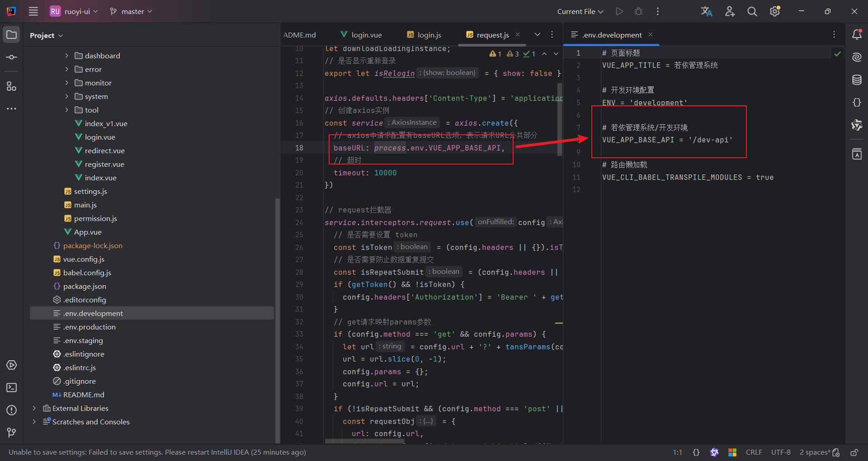
Task: Open the Project view mode dropdown
Action: pyautogui.click(x=47, y=35)
